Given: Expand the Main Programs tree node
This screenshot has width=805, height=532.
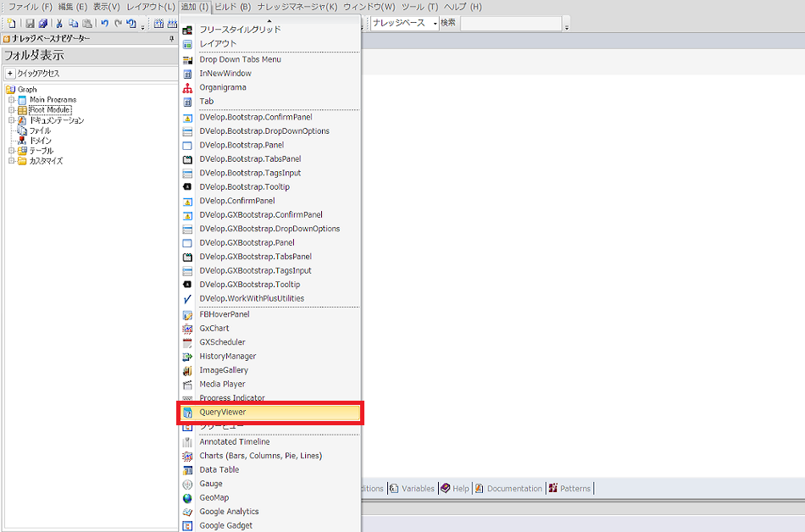Looking at the screenshot, I should click(12, 100).
